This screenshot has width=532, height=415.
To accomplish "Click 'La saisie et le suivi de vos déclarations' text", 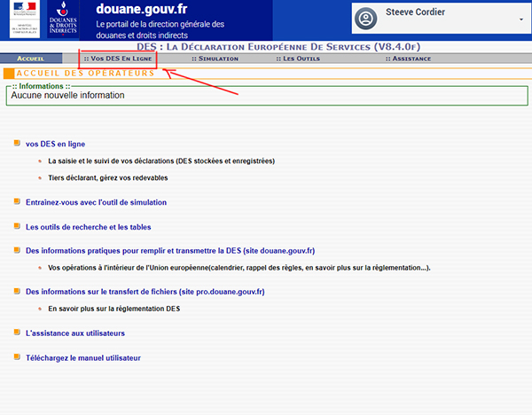I will click(x=161, y=161).
